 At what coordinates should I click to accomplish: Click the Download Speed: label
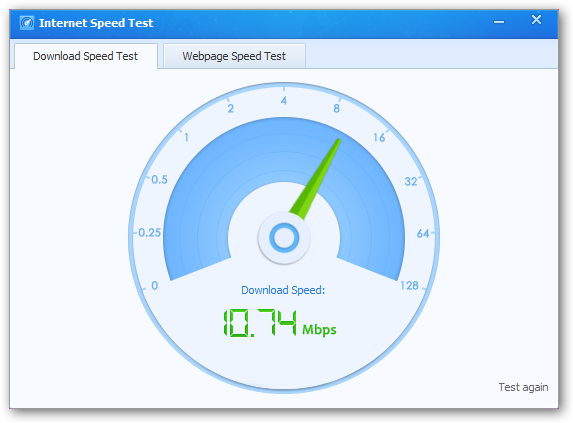click(x=283, y=290)
